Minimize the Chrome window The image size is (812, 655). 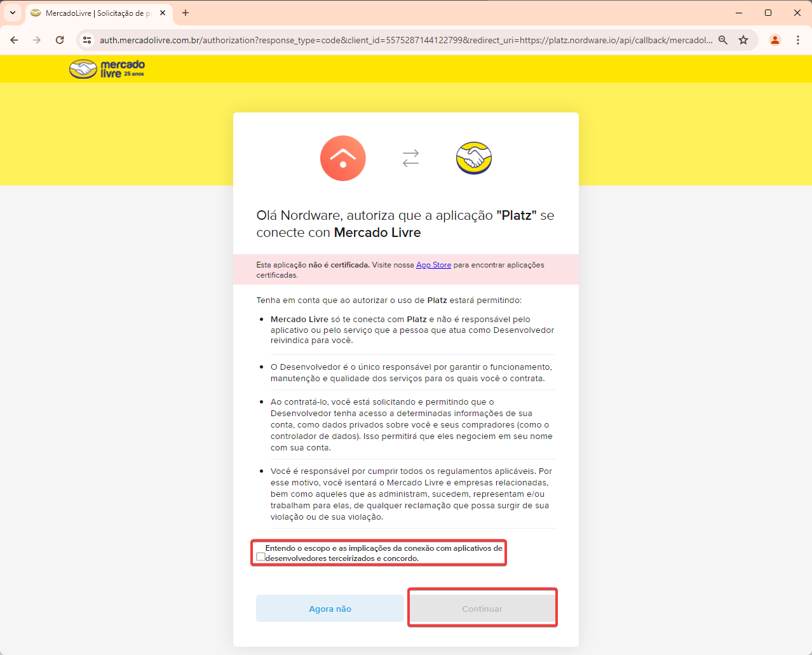coord(739,13)
